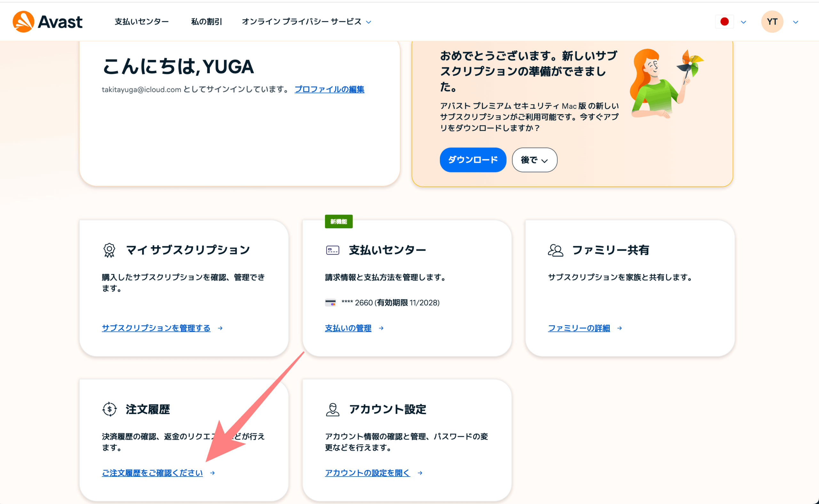
Task: Click the ファミリー共有 people icon
Action: 555,250
